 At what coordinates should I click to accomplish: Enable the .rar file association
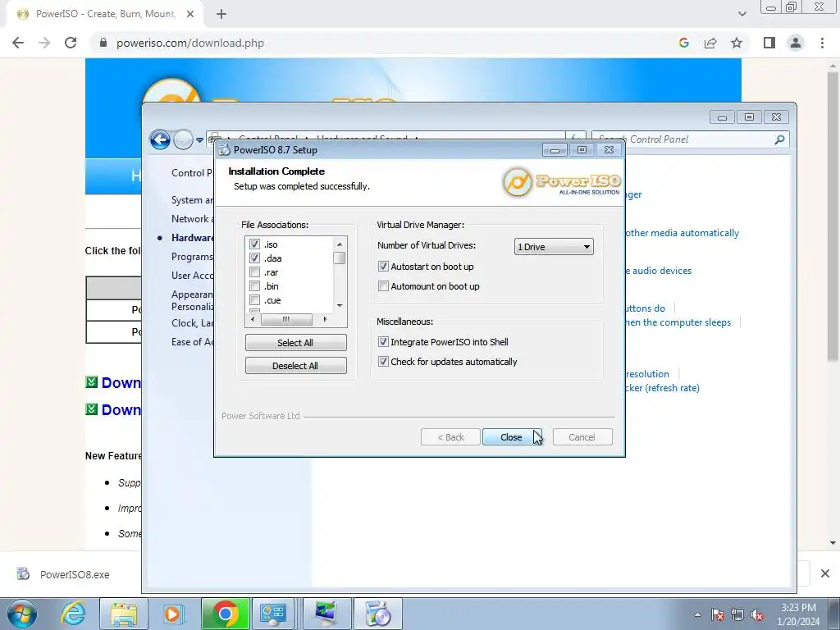tap(254, 272)
